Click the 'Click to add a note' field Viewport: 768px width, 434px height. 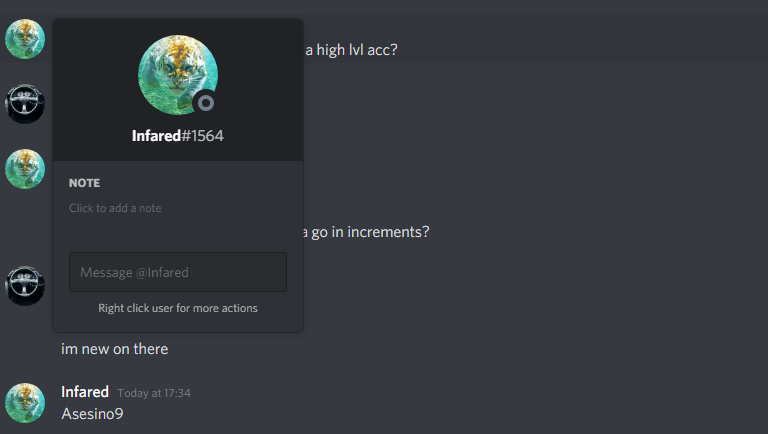coord(115,208)
